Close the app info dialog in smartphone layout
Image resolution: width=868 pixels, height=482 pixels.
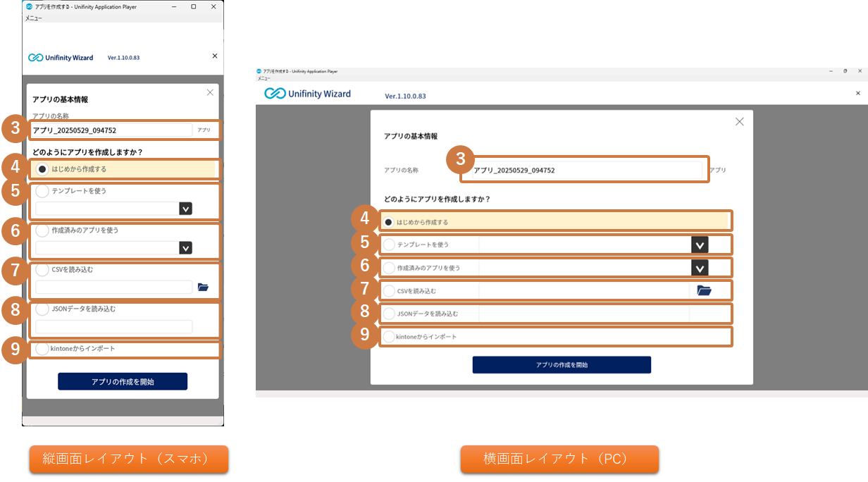pyautogui.click(x=210, y=92)
